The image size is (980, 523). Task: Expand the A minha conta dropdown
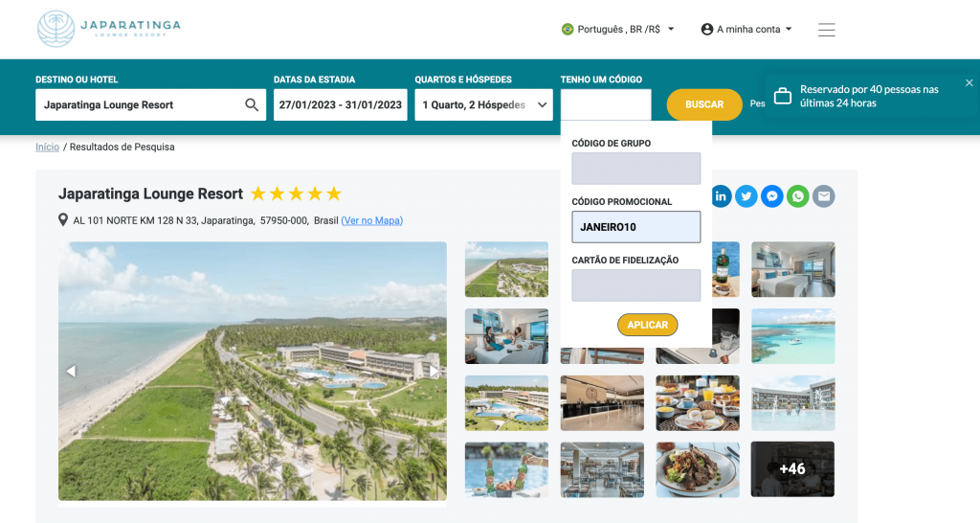click(746, 30)
